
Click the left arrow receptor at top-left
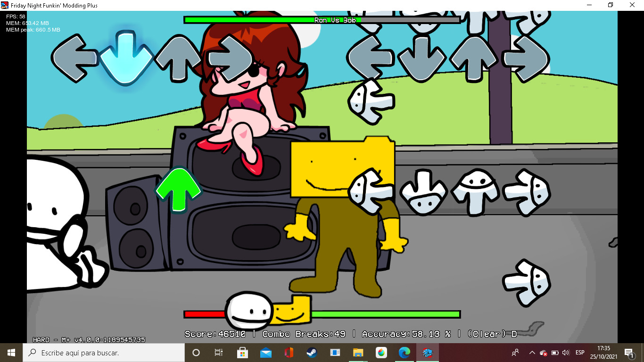(74, 58)
